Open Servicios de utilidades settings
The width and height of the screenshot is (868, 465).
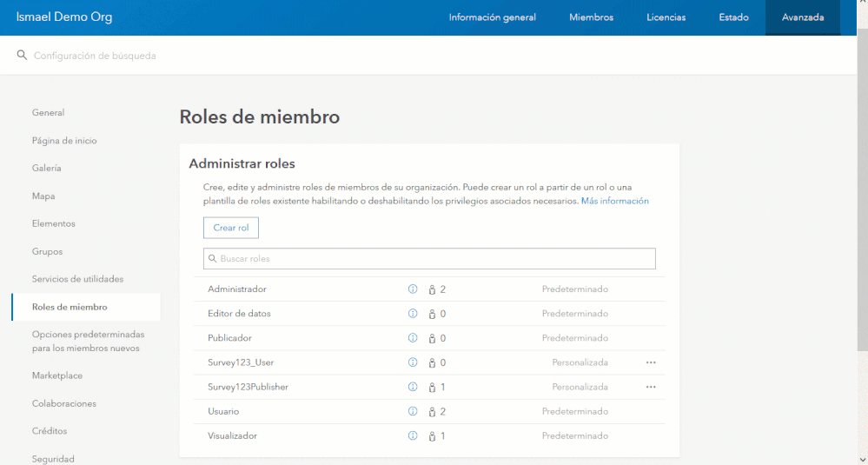[77, 279]
